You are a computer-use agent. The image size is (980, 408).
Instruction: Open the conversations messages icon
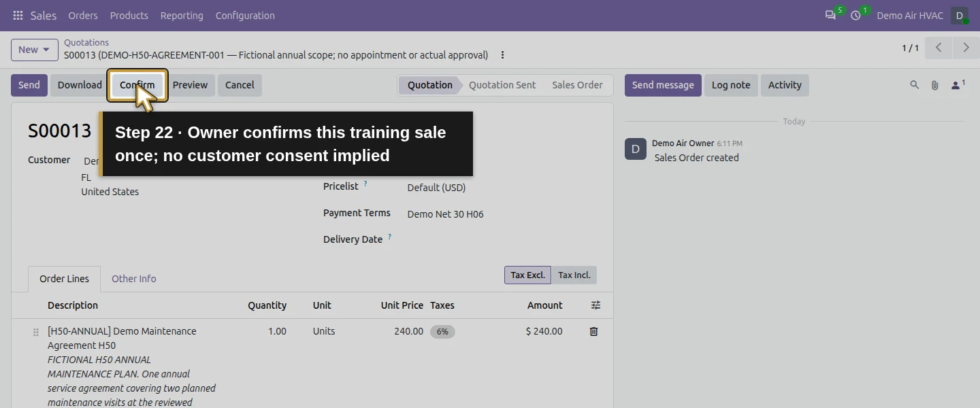coord(830,15)
